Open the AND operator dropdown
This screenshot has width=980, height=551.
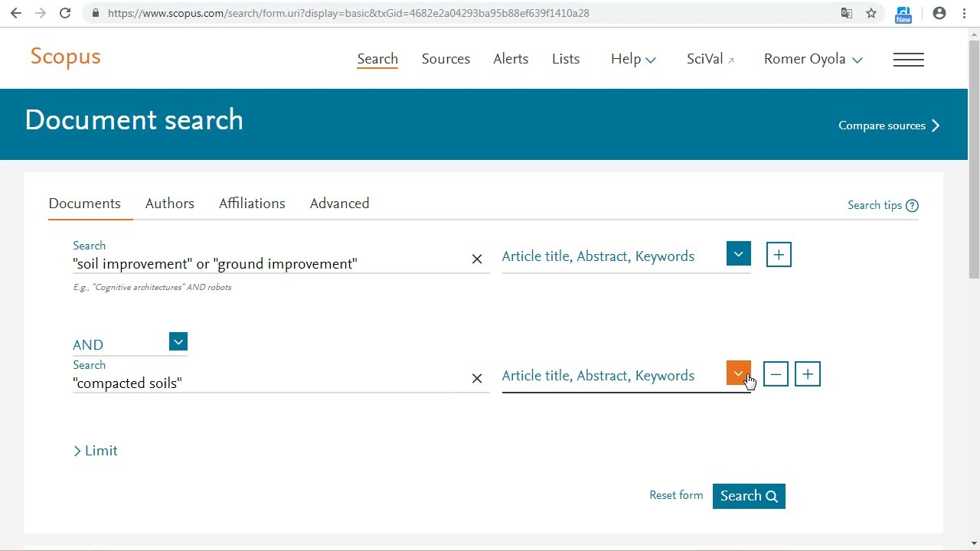[178, 342]
